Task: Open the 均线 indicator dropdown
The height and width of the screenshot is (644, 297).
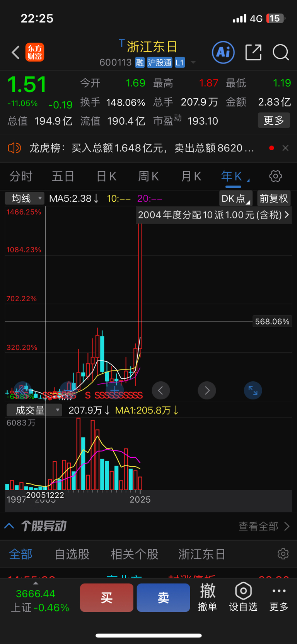Action: tap(25, 198)
